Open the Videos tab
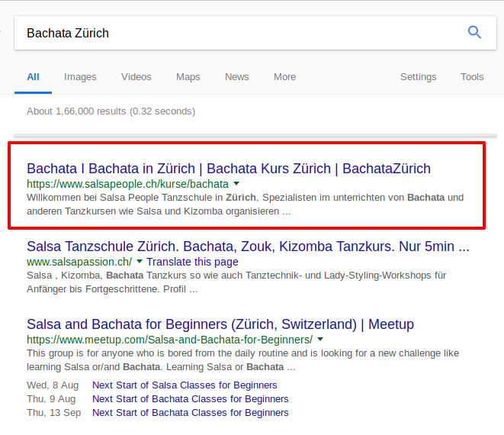The height and width of the screenshot is (435, 504). pyautogui.click(x=136, y=77)
